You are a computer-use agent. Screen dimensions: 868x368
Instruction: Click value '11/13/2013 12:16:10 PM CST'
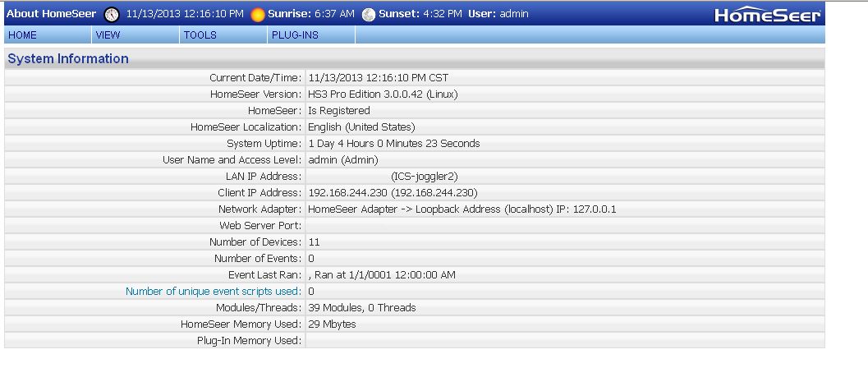[x=378, y=78]
